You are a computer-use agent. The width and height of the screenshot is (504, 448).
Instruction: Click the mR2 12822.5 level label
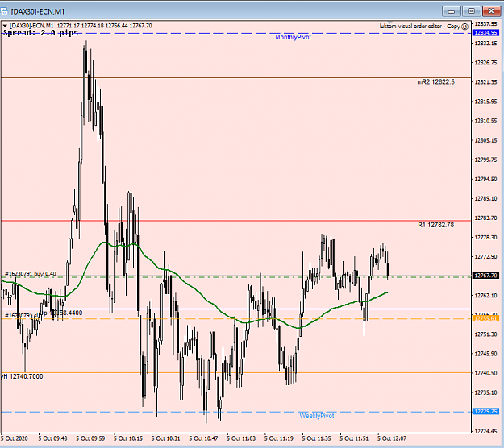[435, 82]
